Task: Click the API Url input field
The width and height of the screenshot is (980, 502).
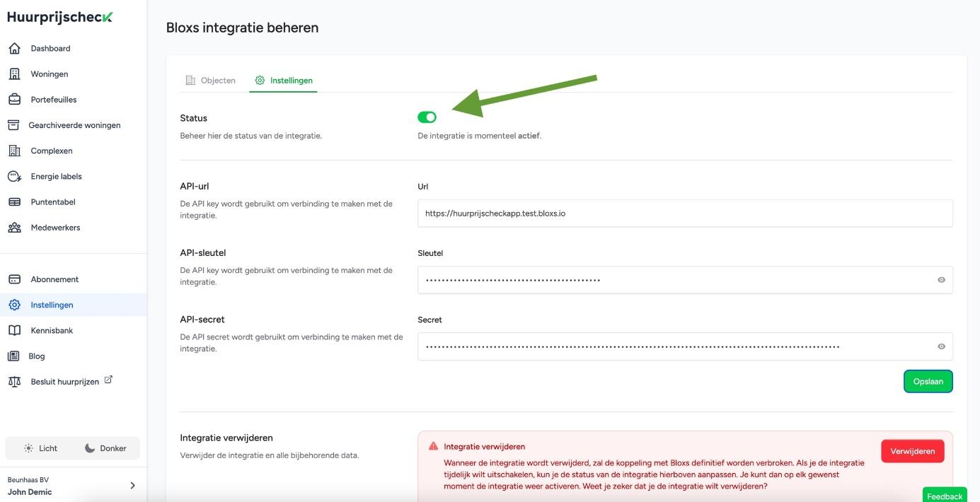Action: coord(684,214)
